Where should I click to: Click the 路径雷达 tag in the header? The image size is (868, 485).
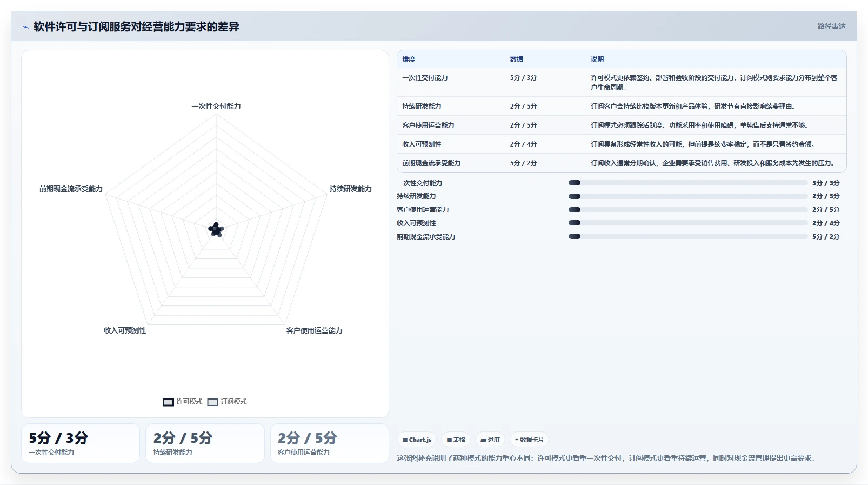click(x=831, y=26)
